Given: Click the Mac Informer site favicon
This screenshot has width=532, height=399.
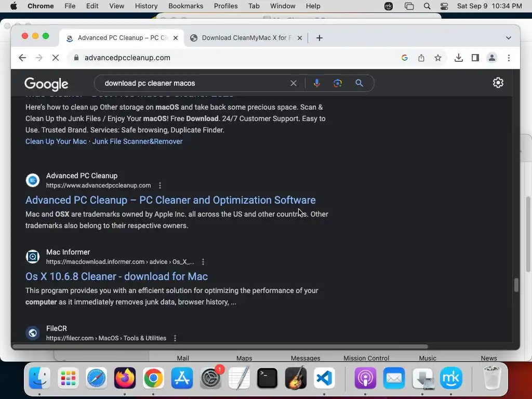Looking at the screenshot, I should (33, 257).
